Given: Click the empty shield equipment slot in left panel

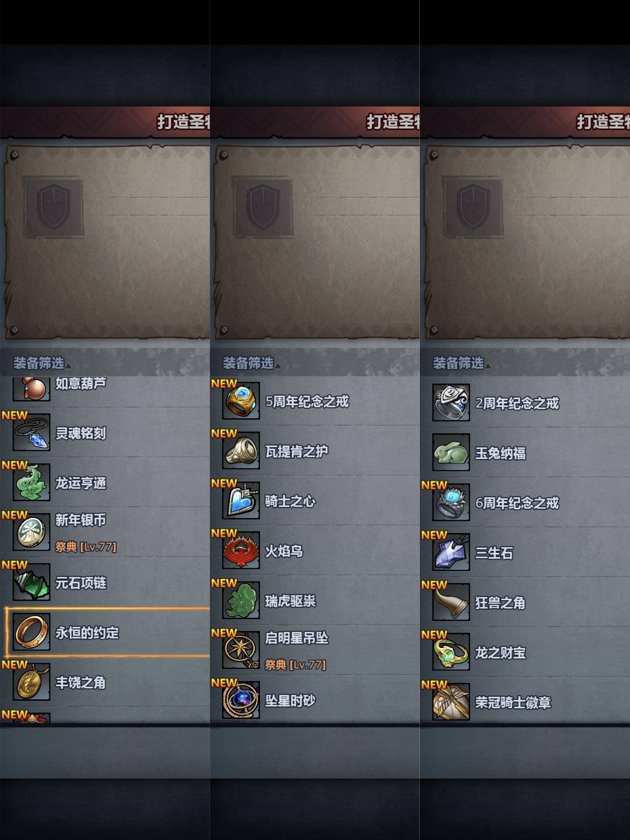Looking at the screenshot, I should coord(53,207).
